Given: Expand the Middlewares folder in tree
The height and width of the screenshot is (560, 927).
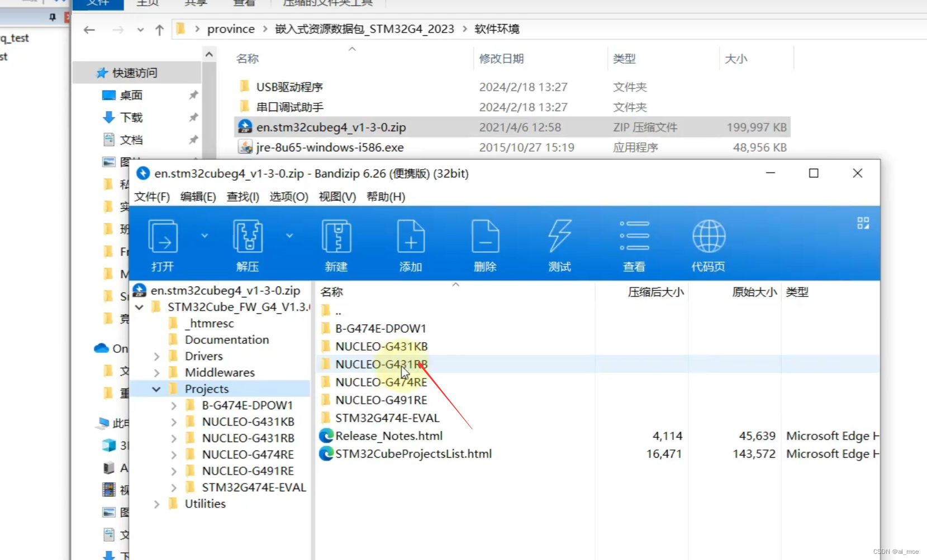Looking at the screenshot, I should 156,372.
